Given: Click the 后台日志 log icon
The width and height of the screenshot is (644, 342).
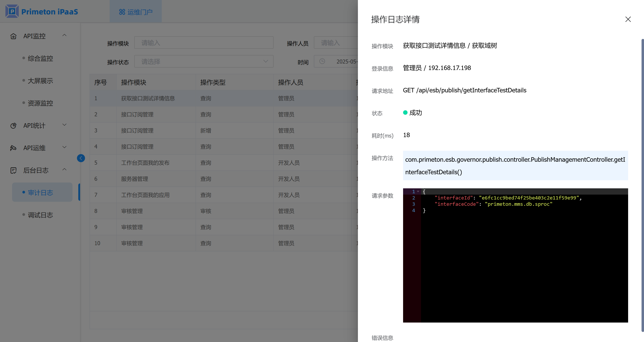Looking at the screenshot, I should [13, 170].
